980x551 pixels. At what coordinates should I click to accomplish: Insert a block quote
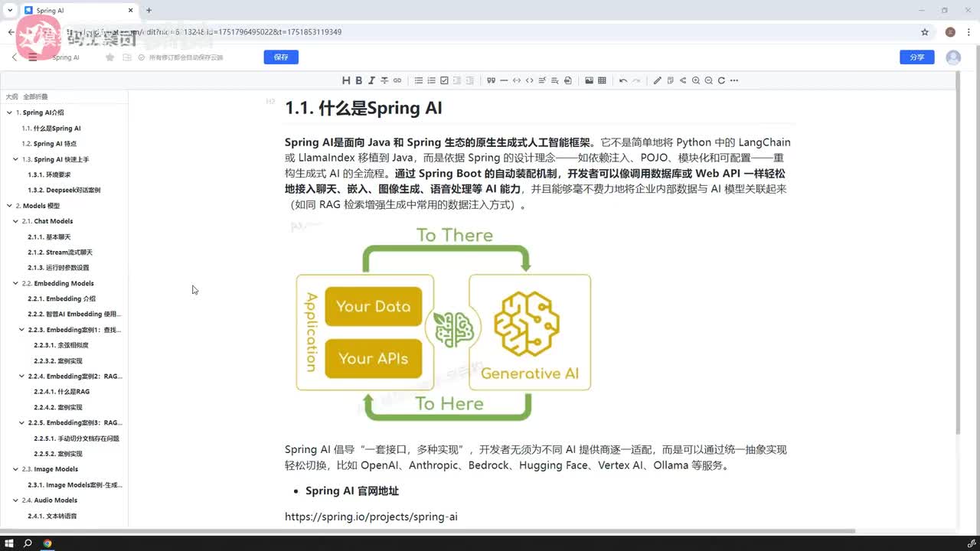tap(491, 80)
